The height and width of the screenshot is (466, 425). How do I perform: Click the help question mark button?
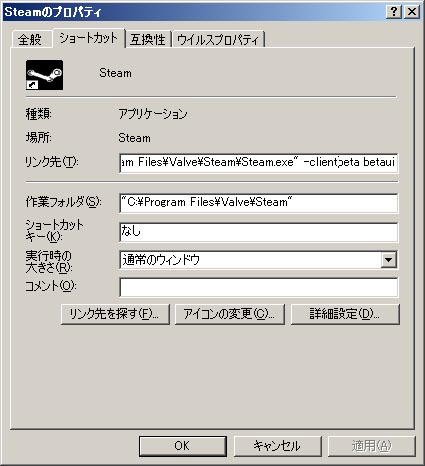[394, 12]
